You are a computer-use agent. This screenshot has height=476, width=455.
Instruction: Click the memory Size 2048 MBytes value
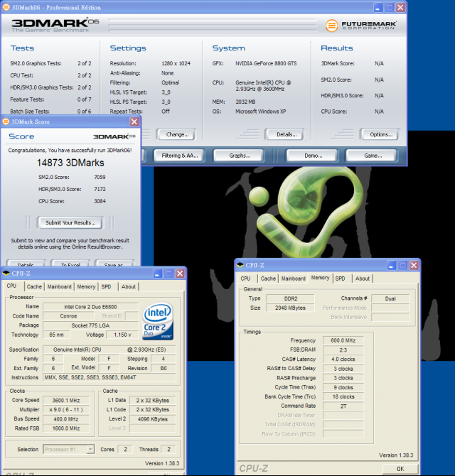coord(290,308)
